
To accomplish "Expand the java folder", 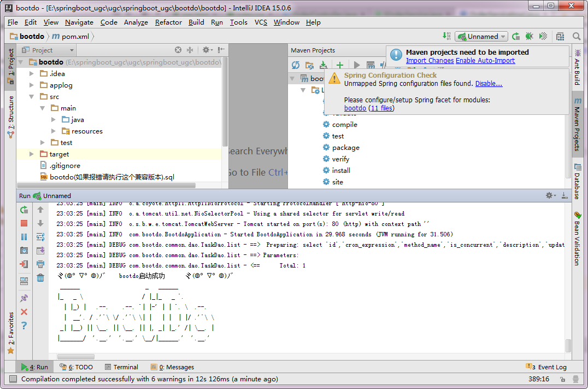I will click(54, 120).
